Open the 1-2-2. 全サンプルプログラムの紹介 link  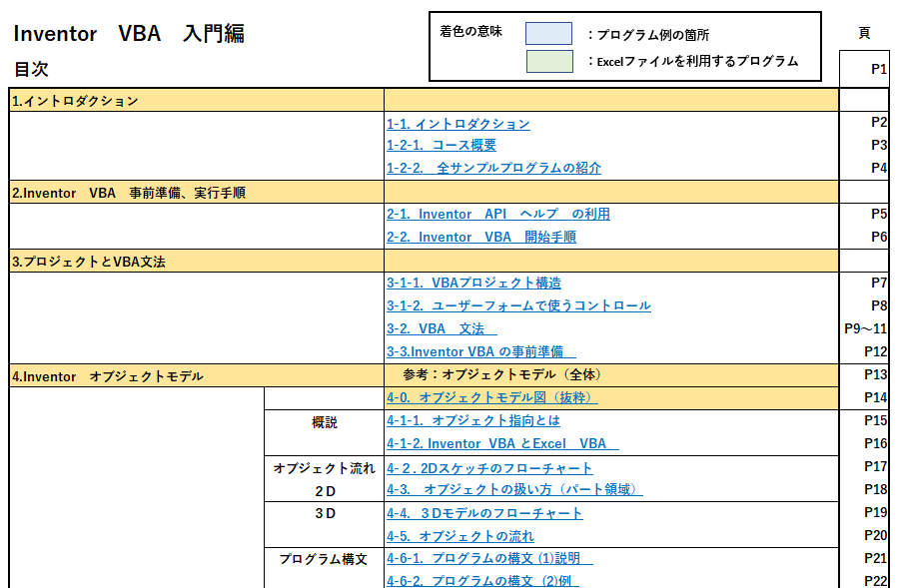coord(494,168)
